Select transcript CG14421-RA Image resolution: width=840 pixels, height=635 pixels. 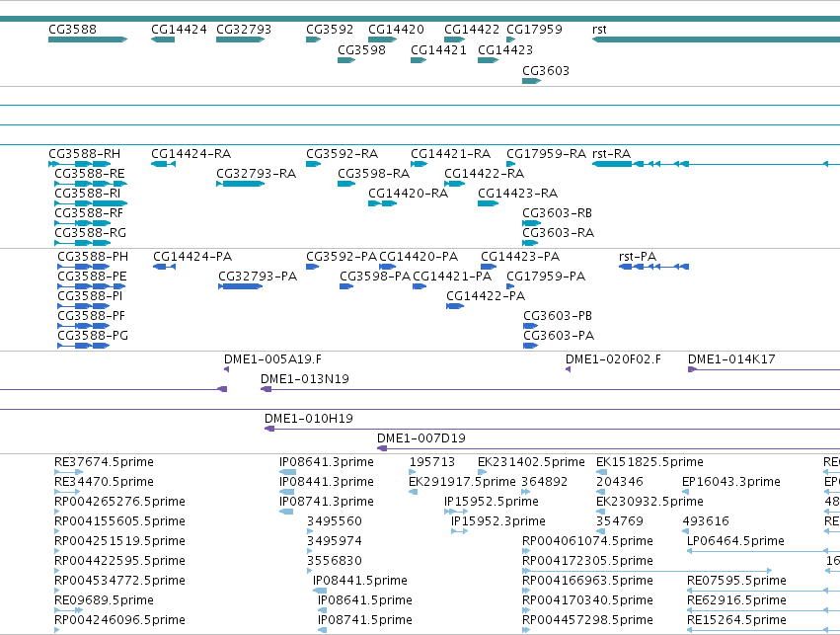pyautogui.click(x=450, y=154)
